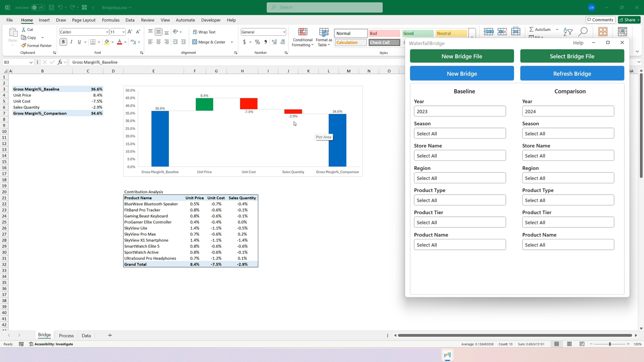Click Accessibility: Investigate status
Image resolution: width=644 pixels, height=362 pixels.
click(x=51, y=344)
